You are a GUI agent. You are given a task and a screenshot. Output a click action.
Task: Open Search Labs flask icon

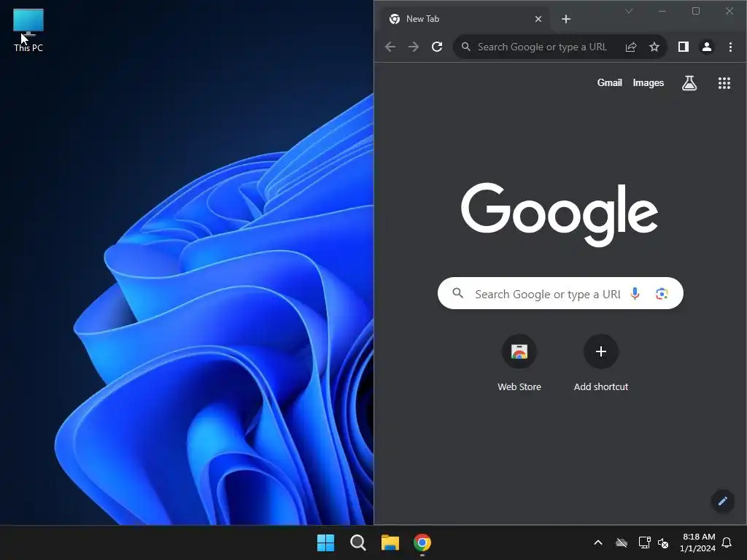689,83
